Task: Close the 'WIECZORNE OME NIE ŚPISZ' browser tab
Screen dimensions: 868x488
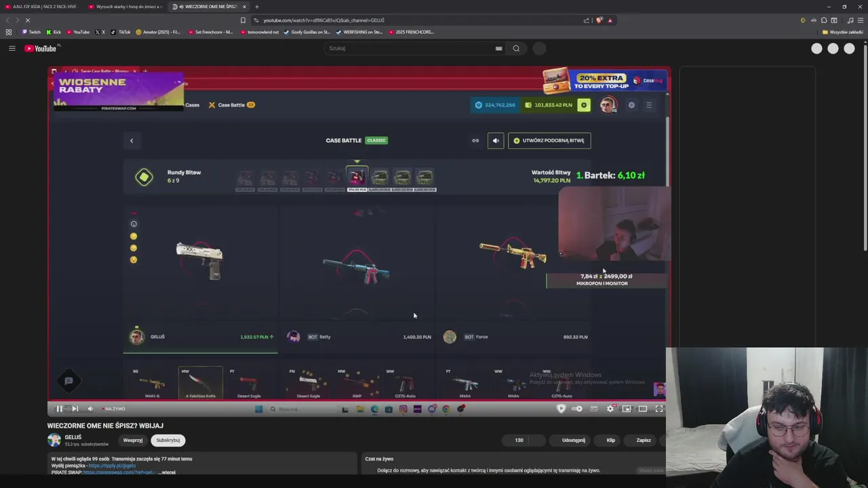Action: click(244, 6)
